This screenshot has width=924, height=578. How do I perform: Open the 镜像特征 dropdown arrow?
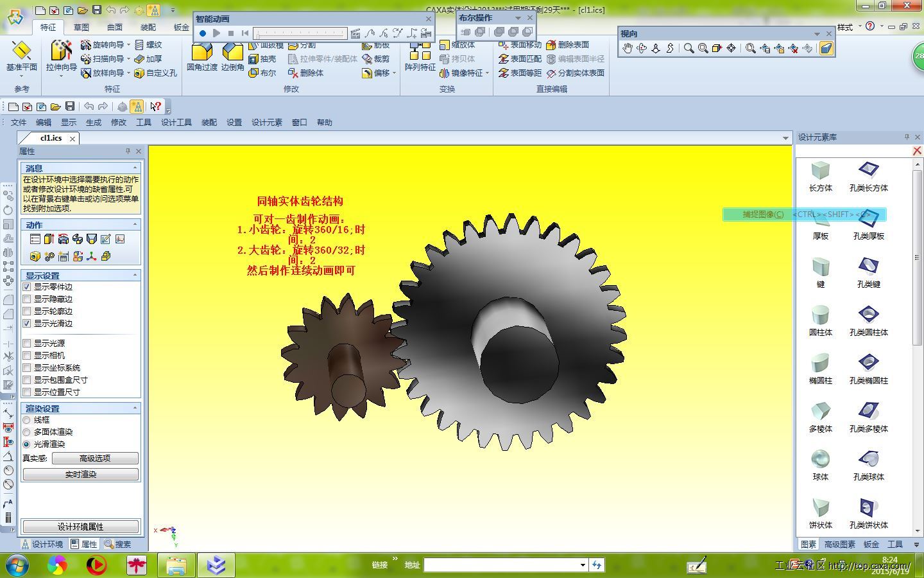pyautogui.click(x=487, y=73)
